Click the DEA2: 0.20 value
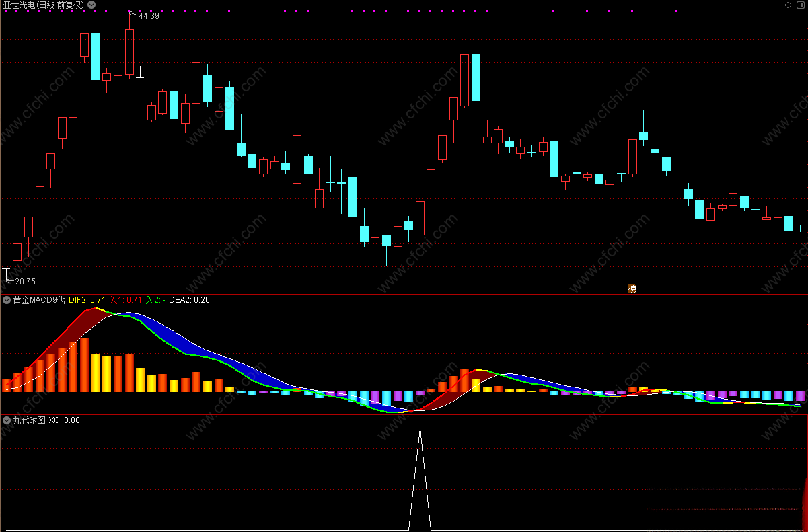The height and width of the screenshot is (532, 808). click(189, 300)
